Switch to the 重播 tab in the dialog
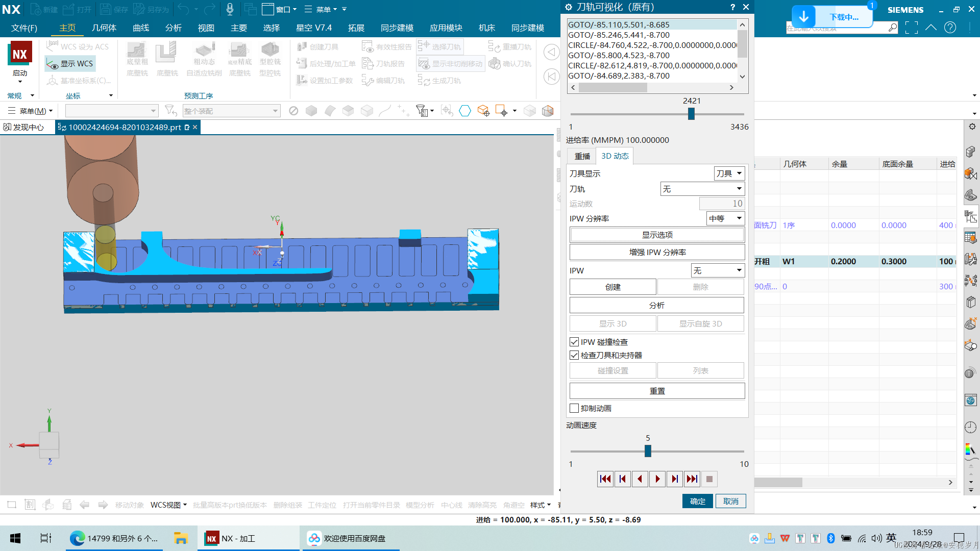This screenshot has width=980, height=551. point(582,156)
